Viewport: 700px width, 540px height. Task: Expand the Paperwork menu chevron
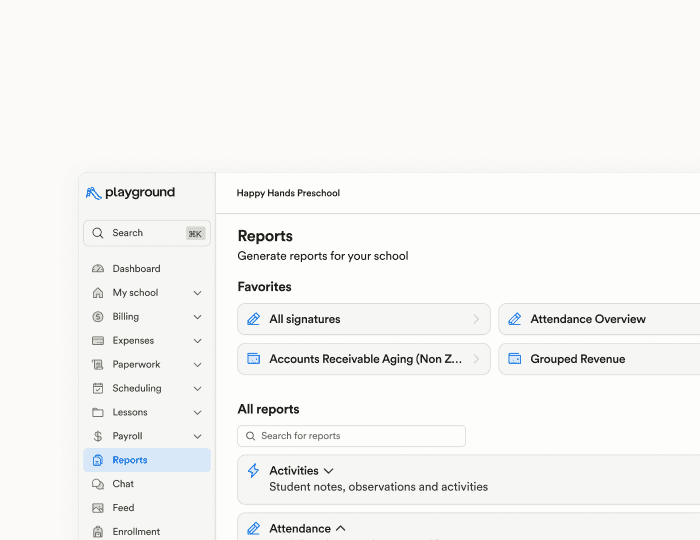[197, 365]
